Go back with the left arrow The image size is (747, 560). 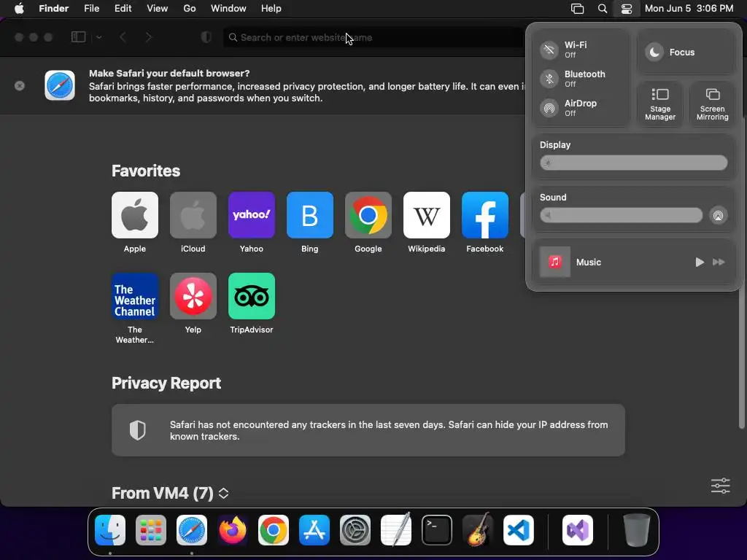tap(123, 37)
